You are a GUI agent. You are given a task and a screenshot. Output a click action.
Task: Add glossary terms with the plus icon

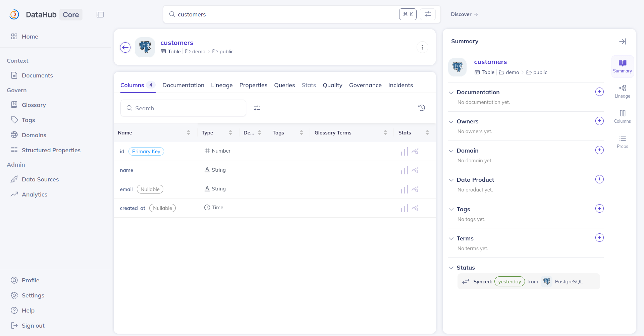coord(599,238)
